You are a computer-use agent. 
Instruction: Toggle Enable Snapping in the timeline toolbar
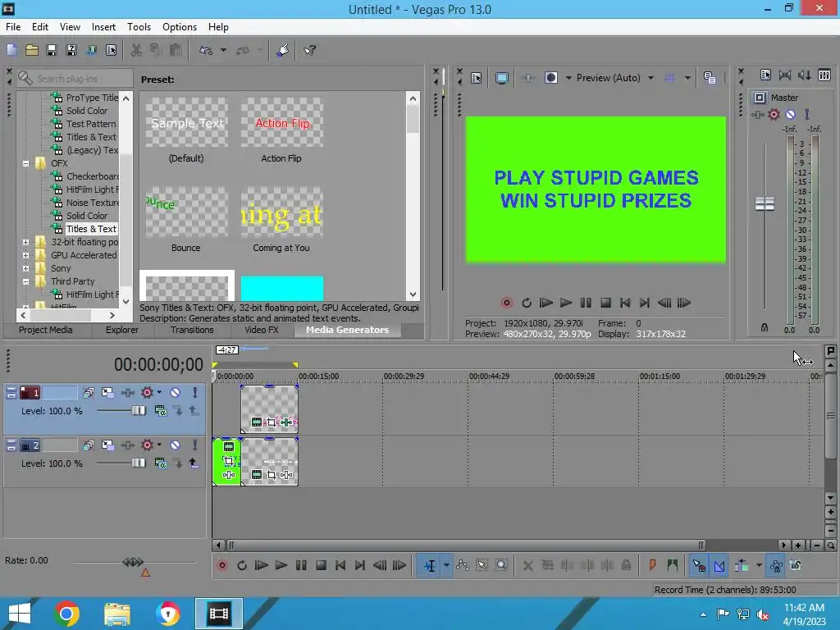point(699,565)
